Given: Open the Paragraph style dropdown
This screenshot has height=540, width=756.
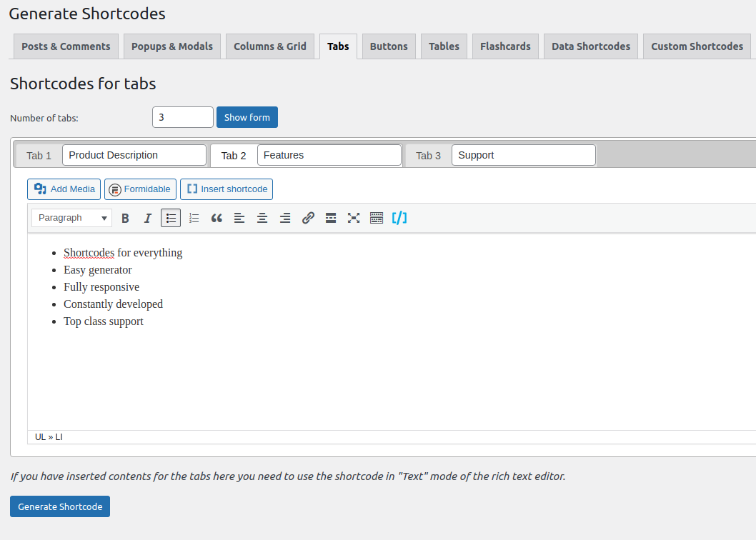Looking at the screenshot, I should point(71,218).
